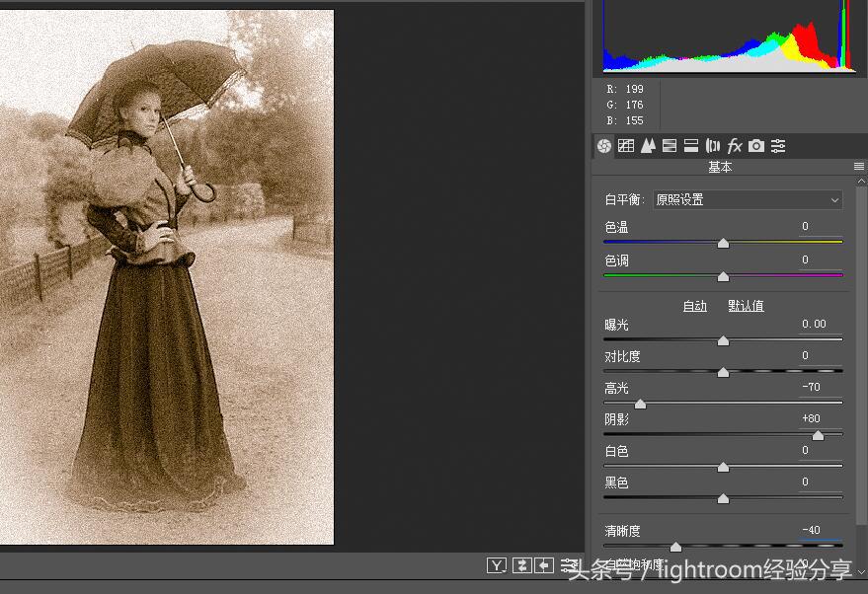Open the Camera Calibration panel
This screenshot has width=868, height=594.
pyautogui.click(x=756, y=145)
